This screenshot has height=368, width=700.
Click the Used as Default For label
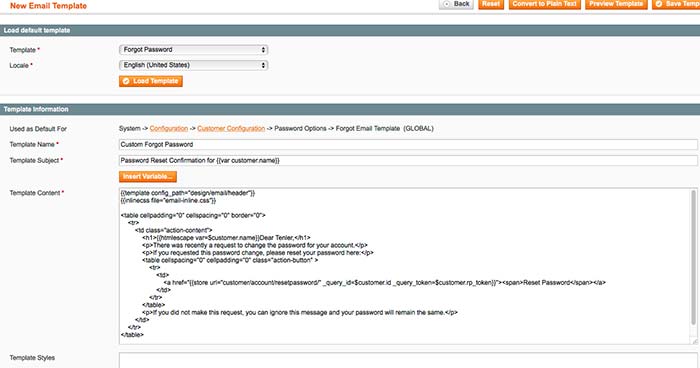38,129
